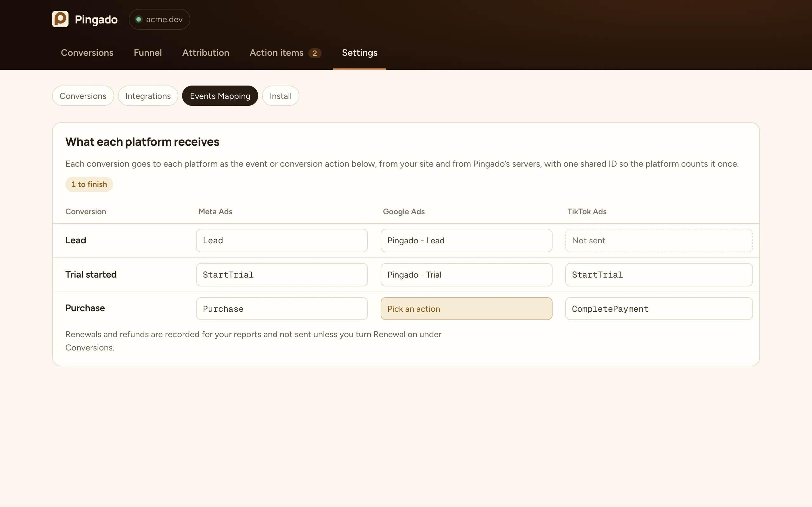Click the Action items count badge
The width and height of the screenshot is (812, 507).
(x=315, y=53)
